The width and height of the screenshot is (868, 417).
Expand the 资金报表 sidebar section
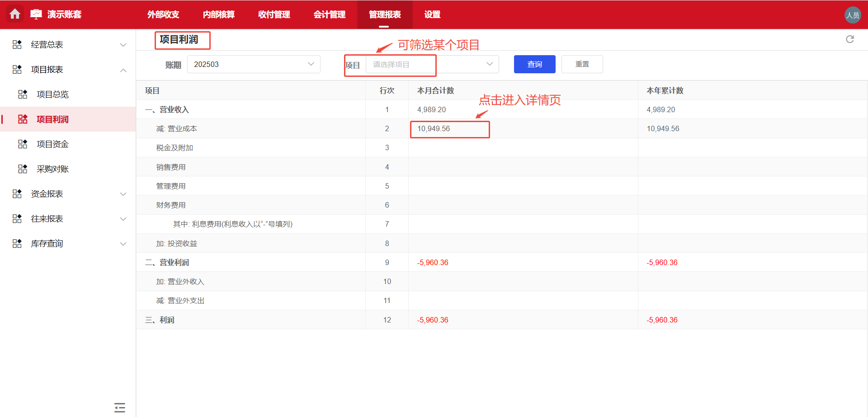123,194
